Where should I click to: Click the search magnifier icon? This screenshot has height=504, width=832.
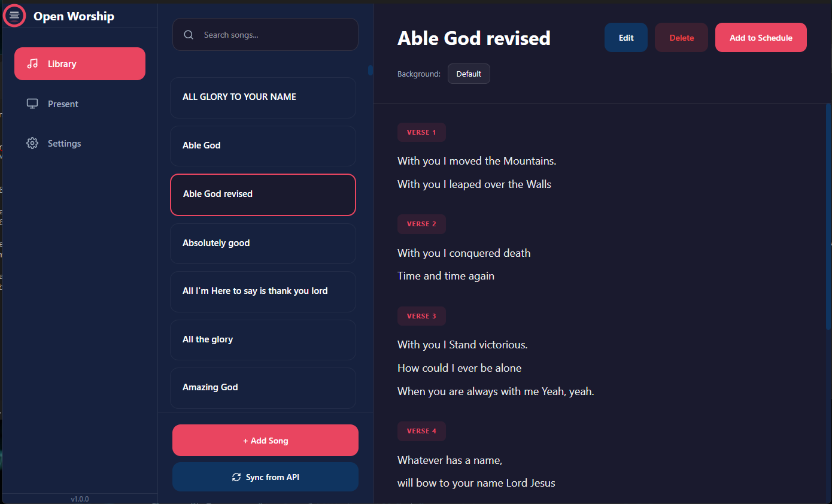click(x=189, y=35)
